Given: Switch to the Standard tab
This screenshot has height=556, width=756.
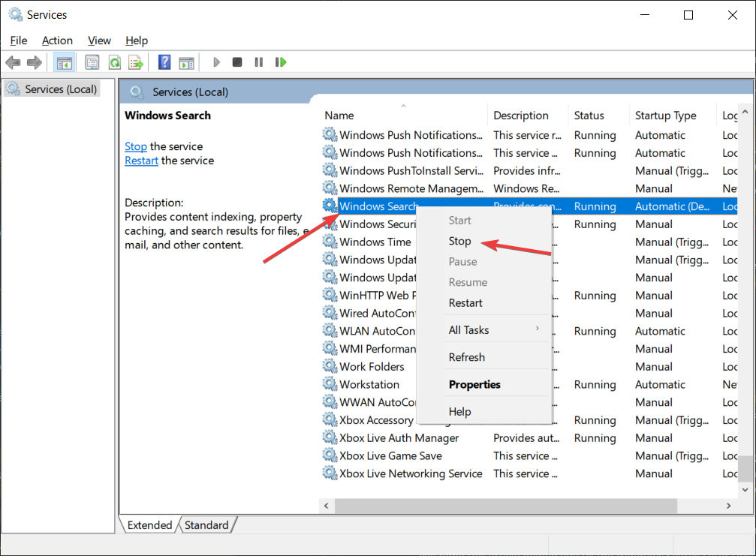Looking at the screenshot, I should click(x=206, y=524).
